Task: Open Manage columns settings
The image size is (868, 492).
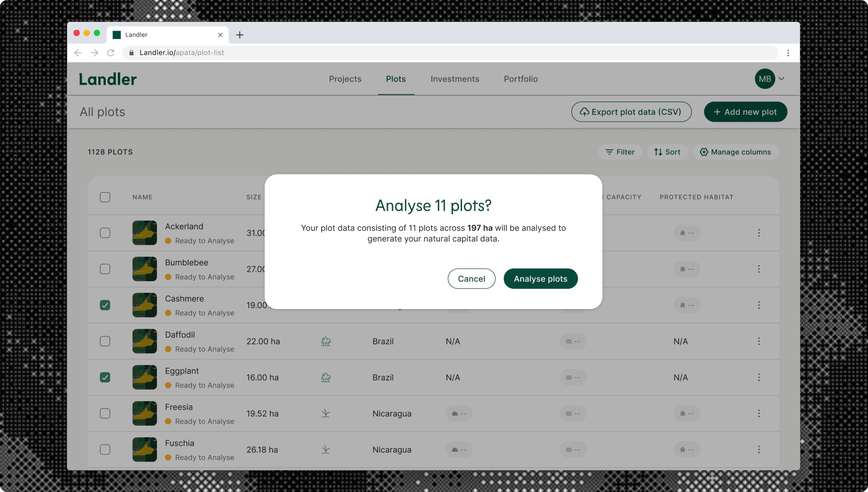Action: pyautogui.click(x=735, y=152)
